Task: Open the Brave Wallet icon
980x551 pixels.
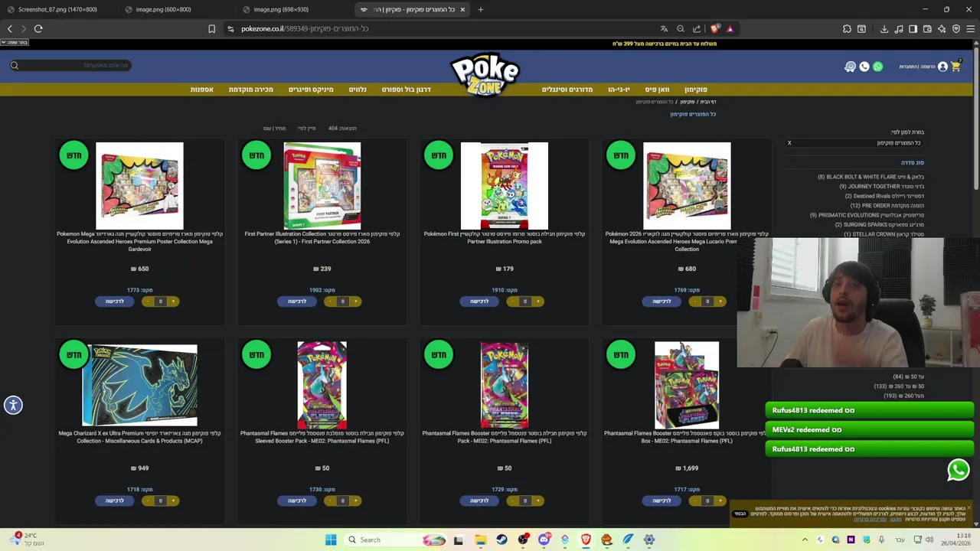Action: 927,28
